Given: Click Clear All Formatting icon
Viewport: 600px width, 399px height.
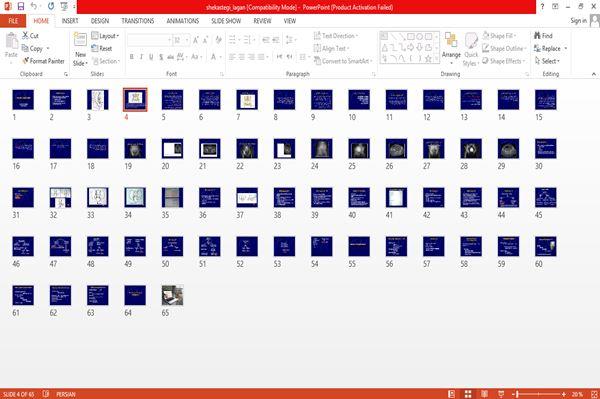Looking at the screenshot, I should pyautogui.click(x=218, y=40).
